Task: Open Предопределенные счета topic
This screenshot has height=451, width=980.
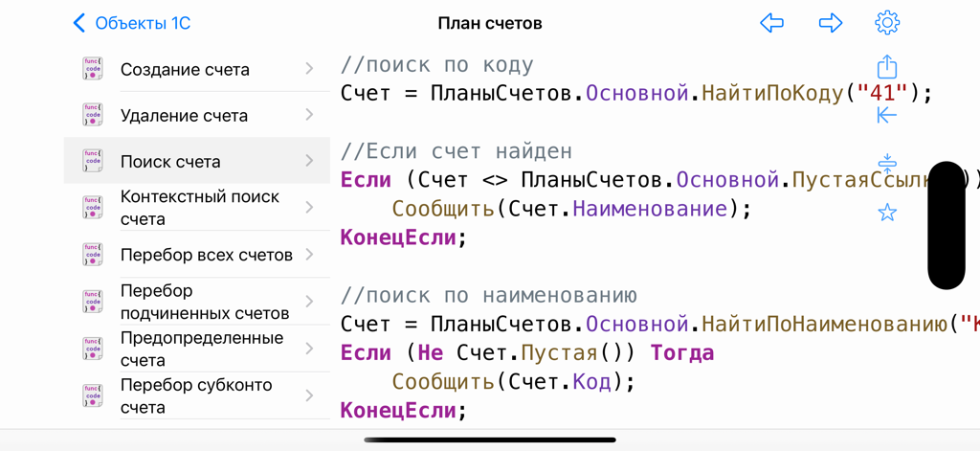Action: click(x=201, y=349)
